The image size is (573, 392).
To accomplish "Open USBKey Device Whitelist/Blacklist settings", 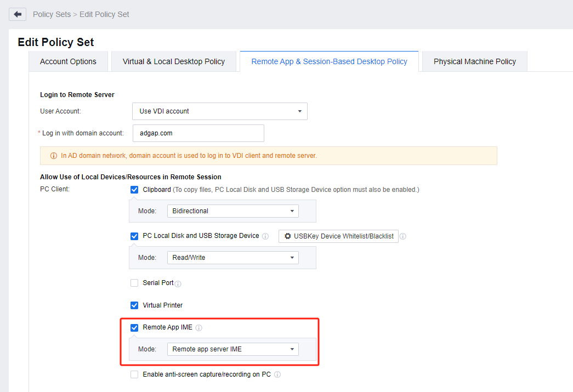I will click(338, 236).
